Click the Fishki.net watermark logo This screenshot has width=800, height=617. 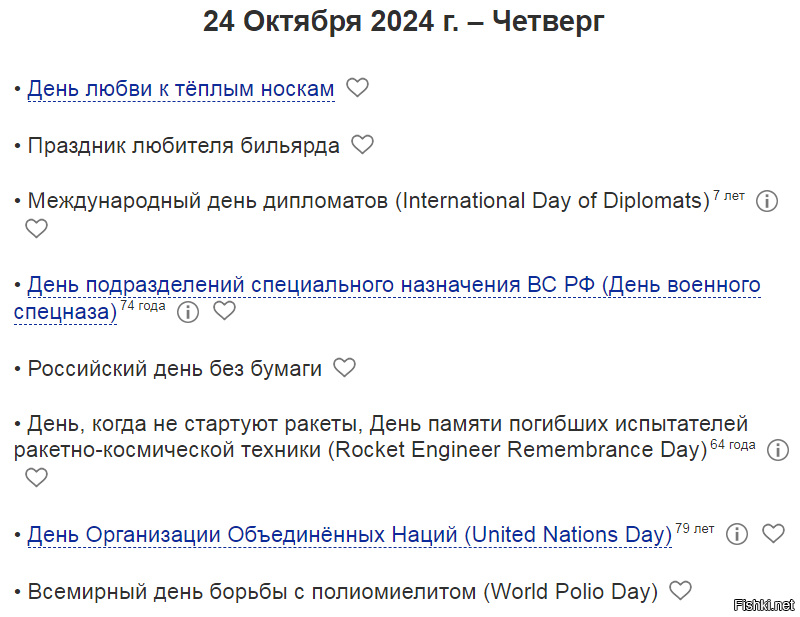coord(764,605)
